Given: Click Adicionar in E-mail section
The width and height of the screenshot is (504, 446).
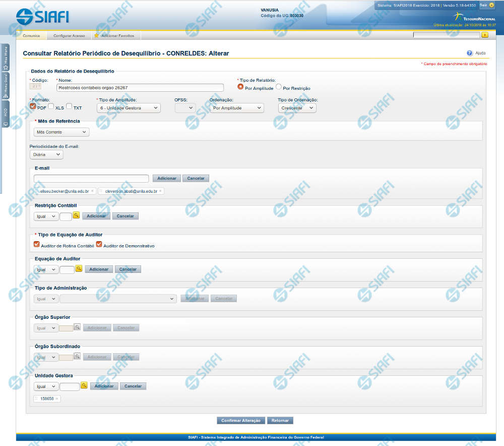Looking at the screenshot, I should click(166, 178).
